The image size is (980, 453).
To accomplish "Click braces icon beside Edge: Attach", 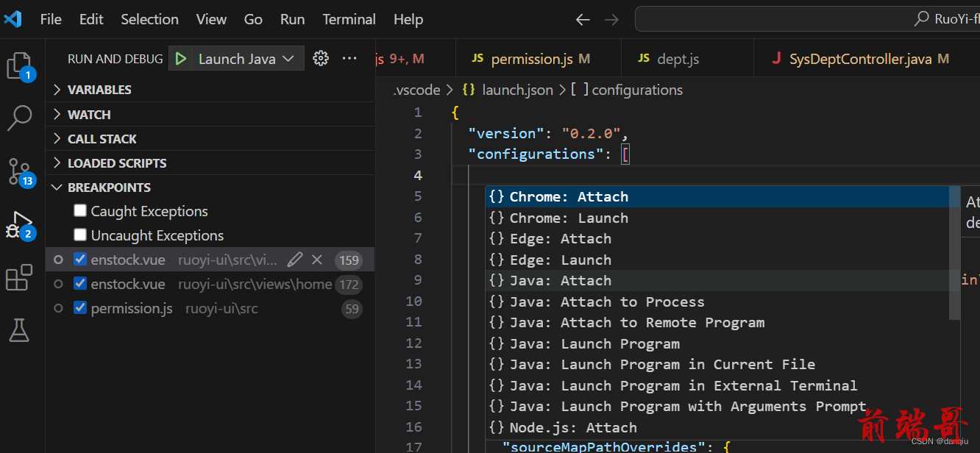I will (x=497, y=239).
